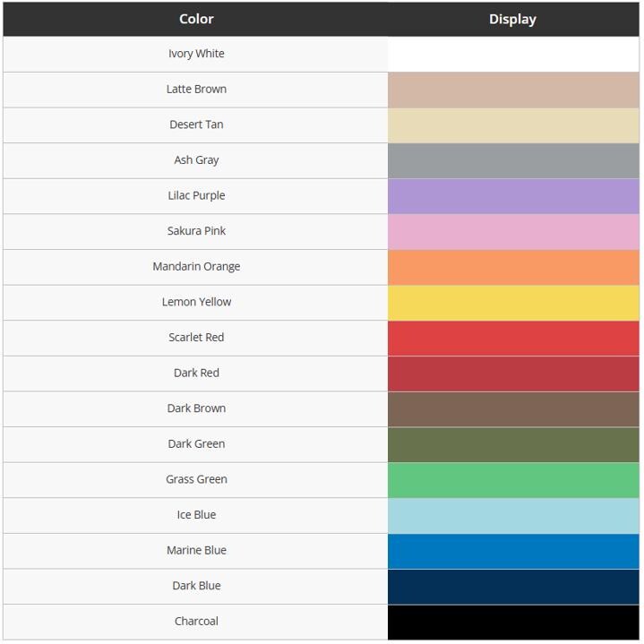Select the Mandarin Orange swatch
644x644 pixels.
click(x=513, y=268)
